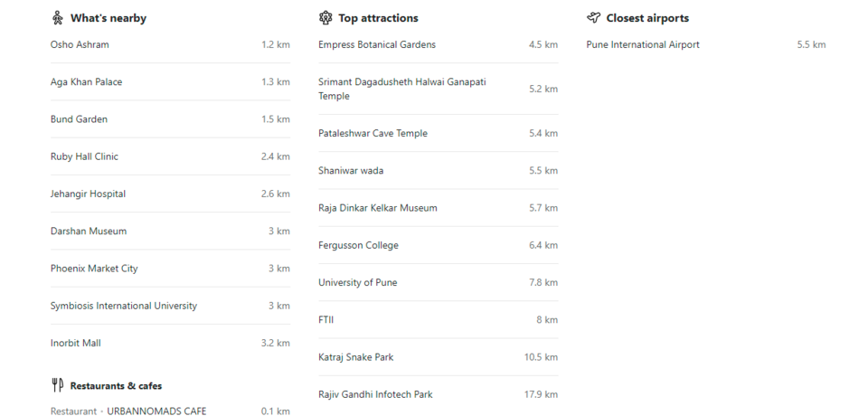
Task: Click Ruby Hall Clinic entry
Action: pos(84,156)
